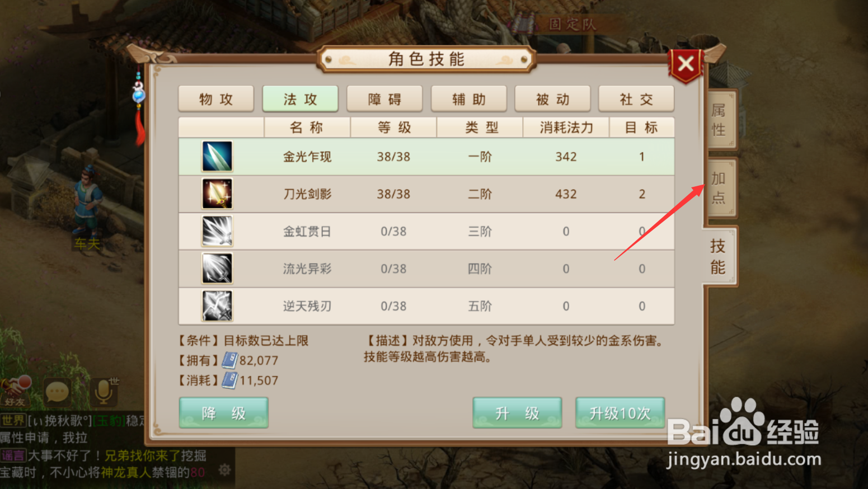Screen dimensions: 868x489
Task: Switch to the 社交 tab
Action: [x=636, y=99]
